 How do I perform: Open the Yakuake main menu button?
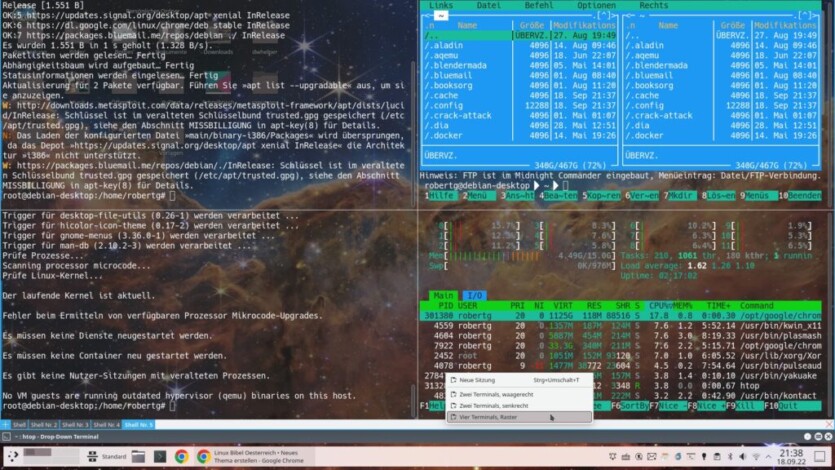[818, 436]
